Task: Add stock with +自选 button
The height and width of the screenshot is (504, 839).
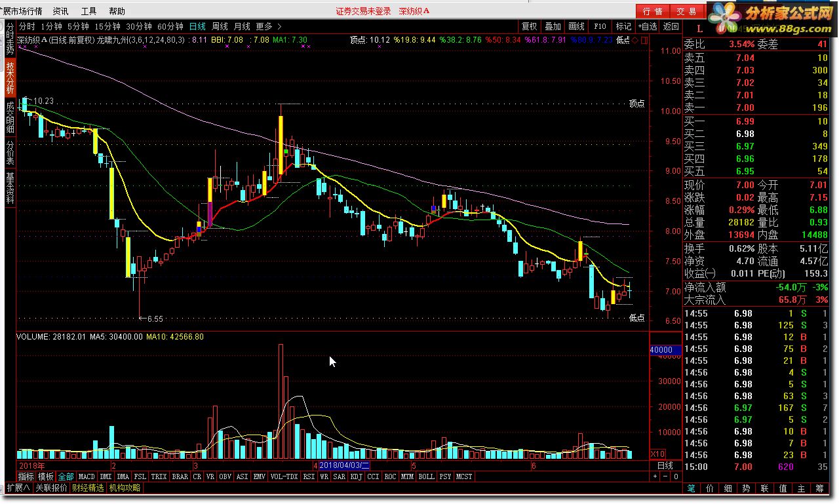Action: [647, 26]
